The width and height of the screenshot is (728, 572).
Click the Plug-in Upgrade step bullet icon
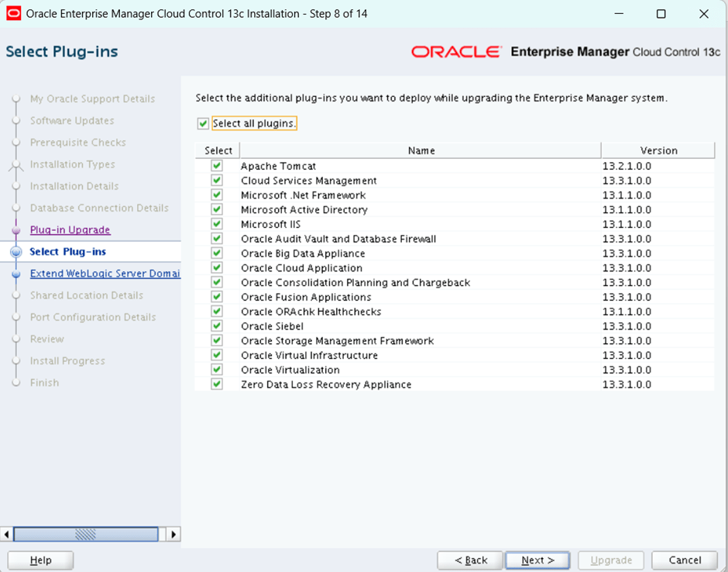[15, 230]
